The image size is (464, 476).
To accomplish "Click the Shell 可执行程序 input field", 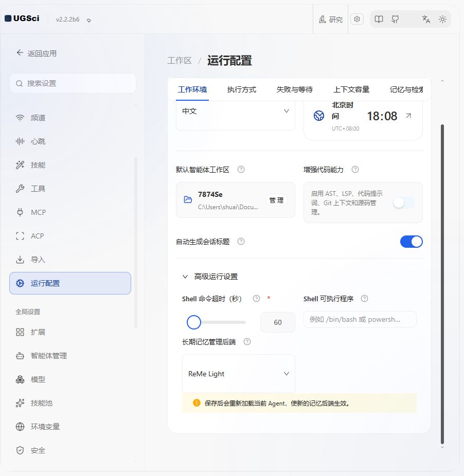I will point(360,319).
